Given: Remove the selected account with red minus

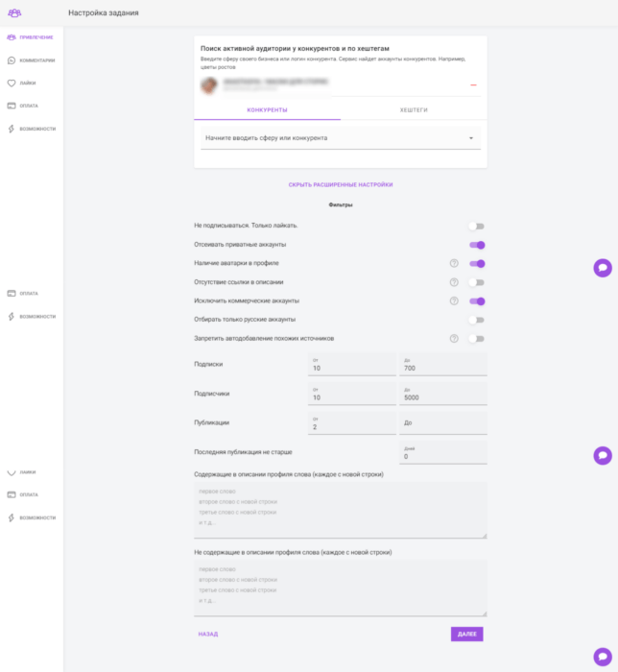Looking at the screenshot, I should (473, 84).
